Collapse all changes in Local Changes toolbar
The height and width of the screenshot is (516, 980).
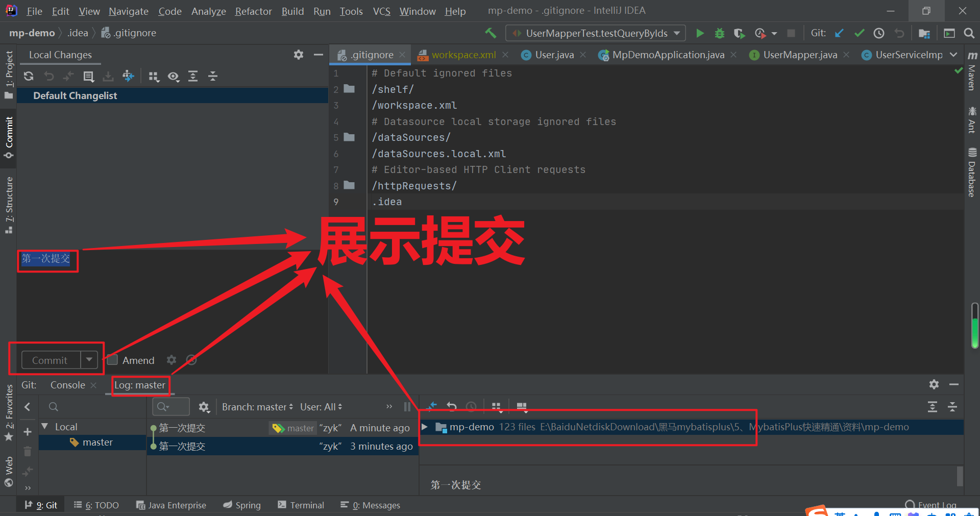pos(213,77)
